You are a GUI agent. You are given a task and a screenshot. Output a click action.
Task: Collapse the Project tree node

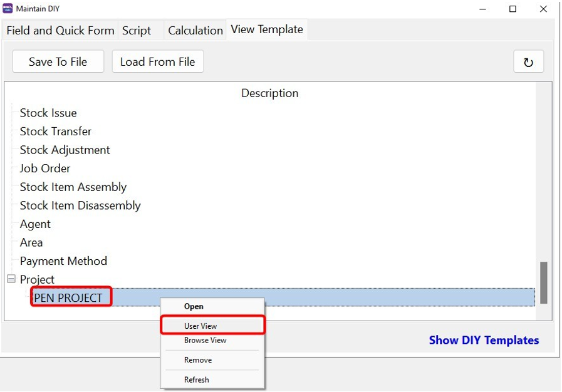[11, 279]
